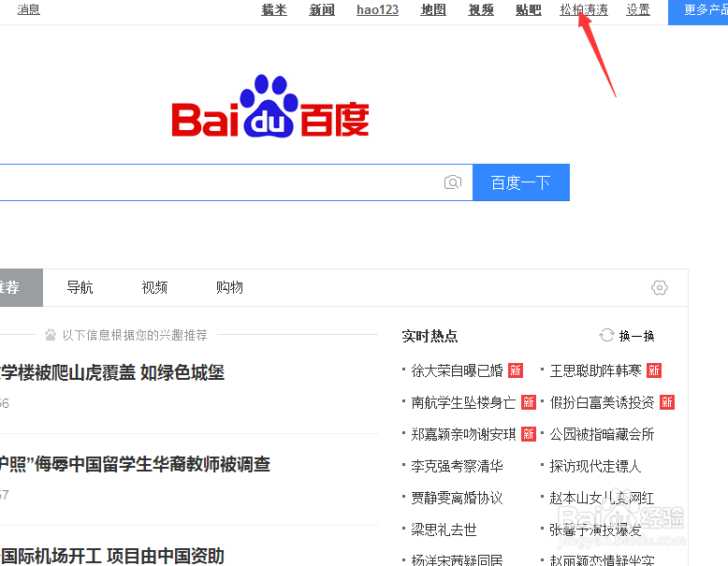Switch to the 视频 feed tab
Screen dimensions: 728x566
[154, 287]
